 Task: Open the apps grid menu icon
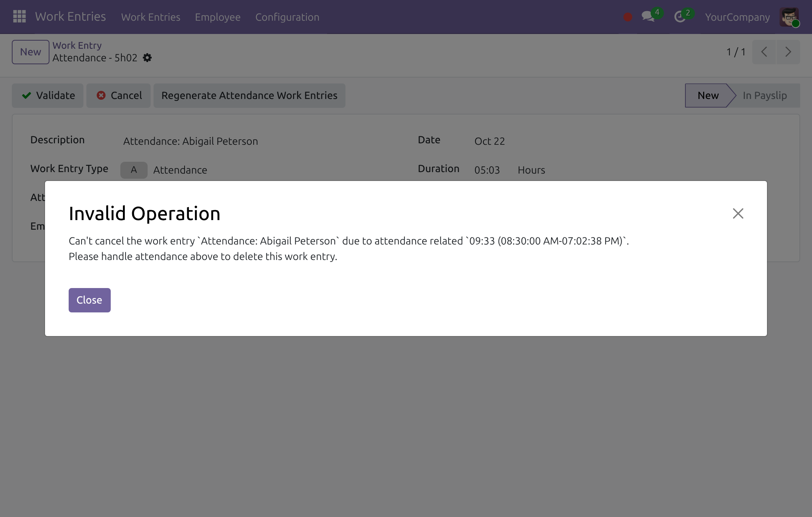(x=19, y=17)
